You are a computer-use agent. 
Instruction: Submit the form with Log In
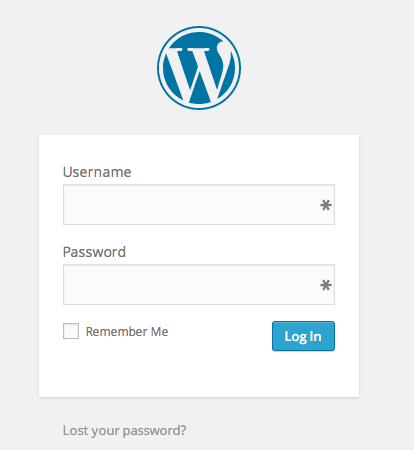click(x=303, y=336)
